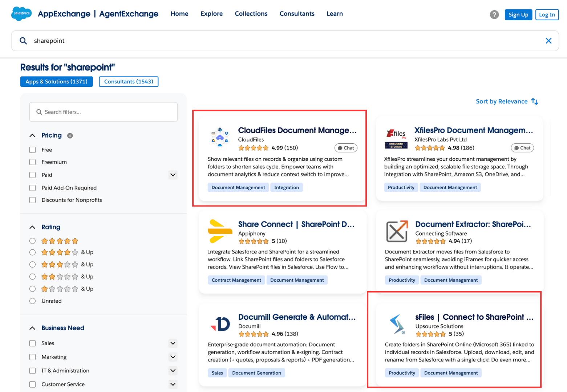
Task: Expand the Sales business need category
Action: pos(173,343)
